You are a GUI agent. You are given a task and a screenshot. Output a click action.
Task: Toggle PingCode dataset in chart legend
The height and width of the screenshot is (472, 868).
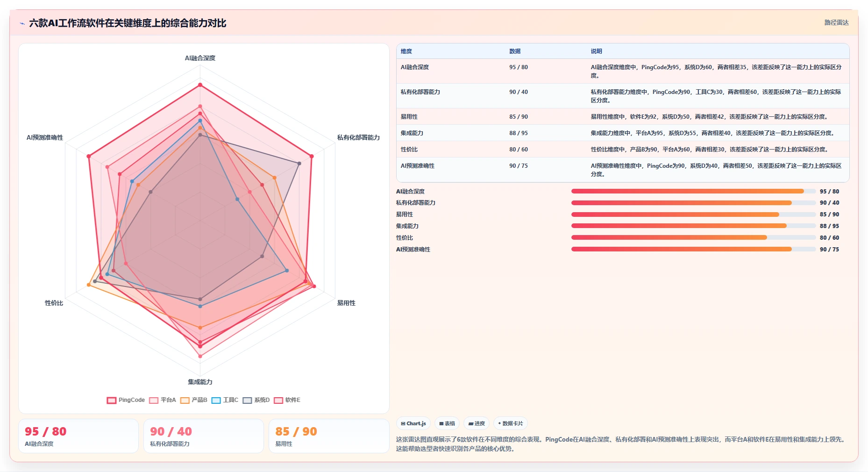[126, 400]
